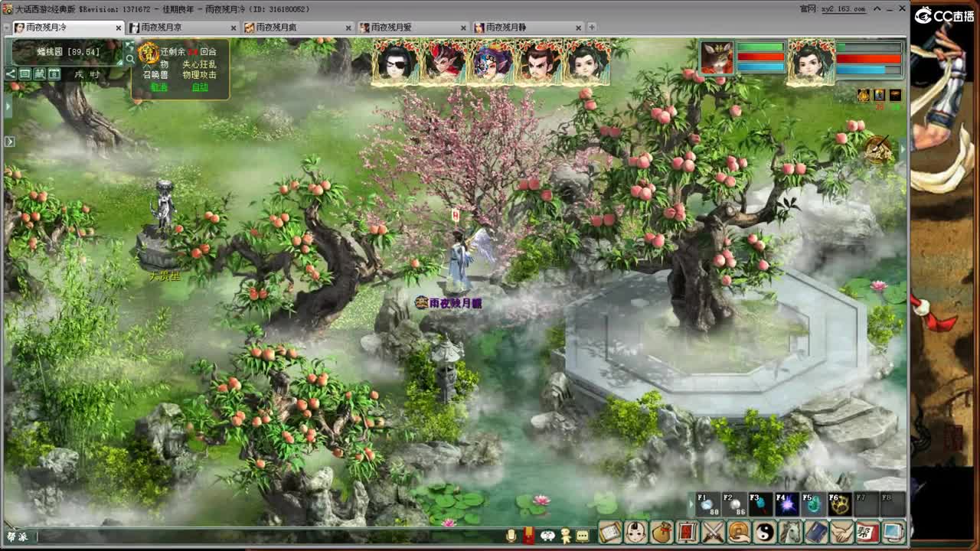Click the gold medallion buff icon
This screenshot has width=980, height=551.
pyautogui.click(x=149, y=54)
